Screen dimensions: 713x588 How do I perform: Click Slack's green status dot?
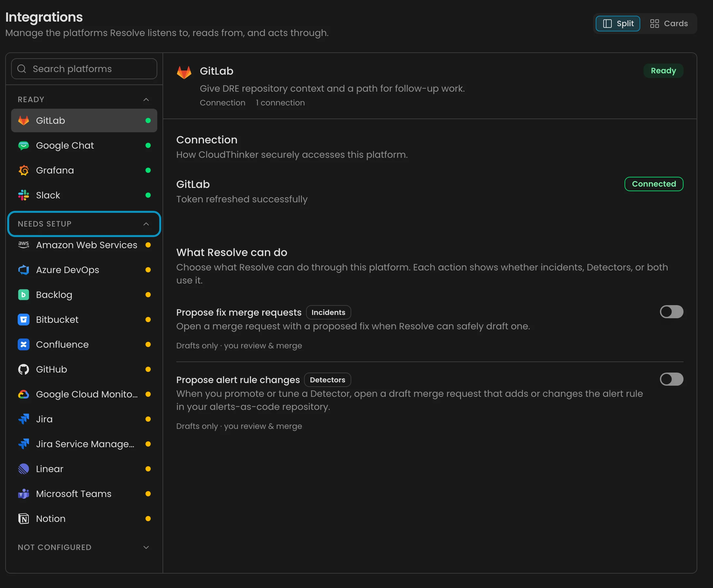click(x=148, y=195)
